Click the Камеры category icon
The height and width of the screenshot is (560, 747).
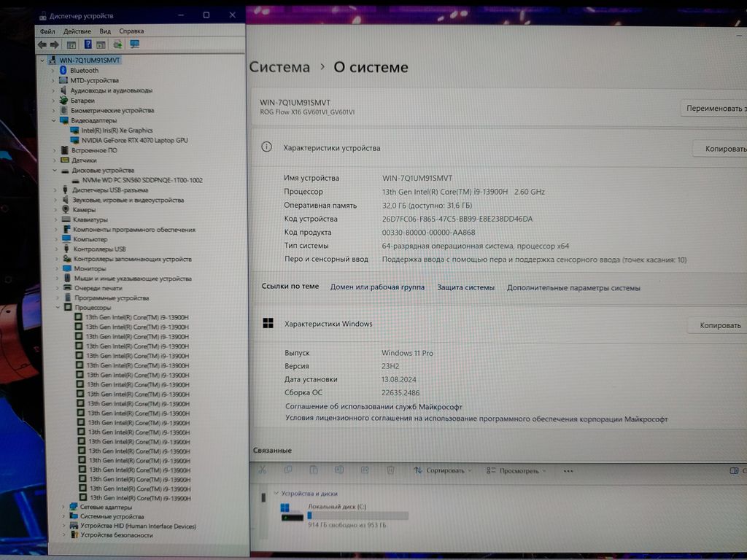(x=66, y=209)
